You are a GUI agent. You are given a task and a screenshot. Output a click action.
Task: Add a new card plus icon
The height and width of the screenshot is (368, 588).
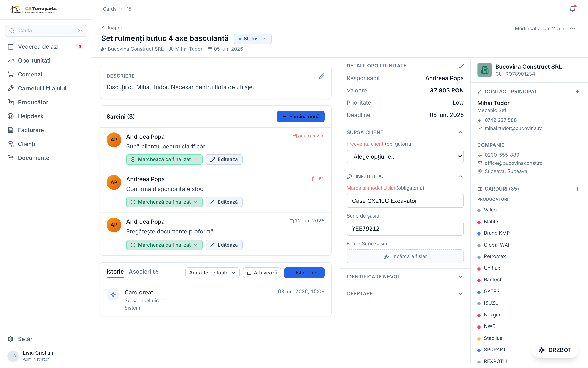[x=577, y=189]
